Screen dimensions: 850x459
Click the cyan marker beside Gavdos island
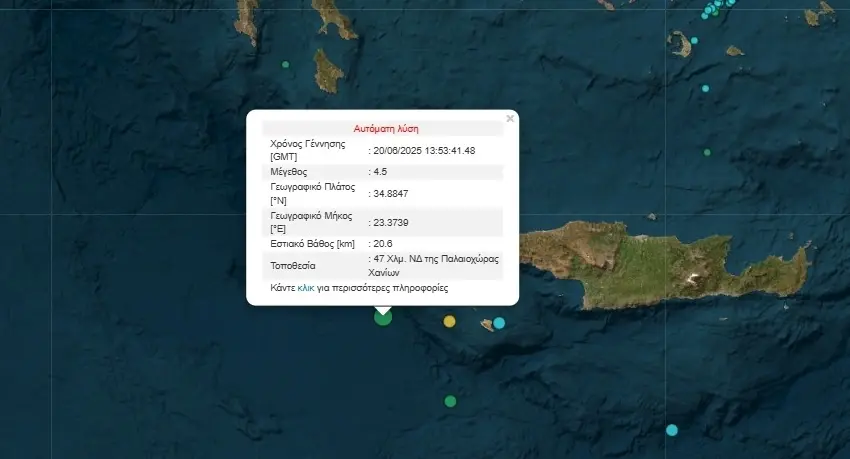(x=499, y=323)
